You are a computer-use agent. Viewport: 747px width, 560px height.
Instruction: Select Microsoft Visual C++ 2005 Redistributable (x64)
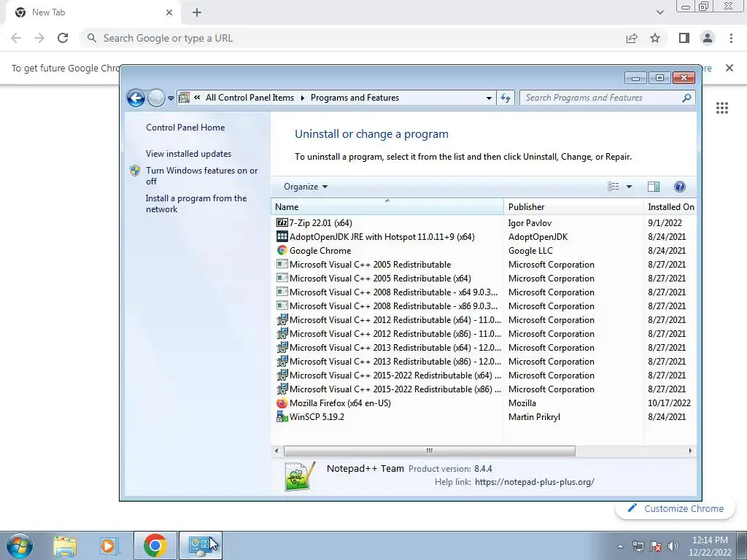[x=483, y=278]
